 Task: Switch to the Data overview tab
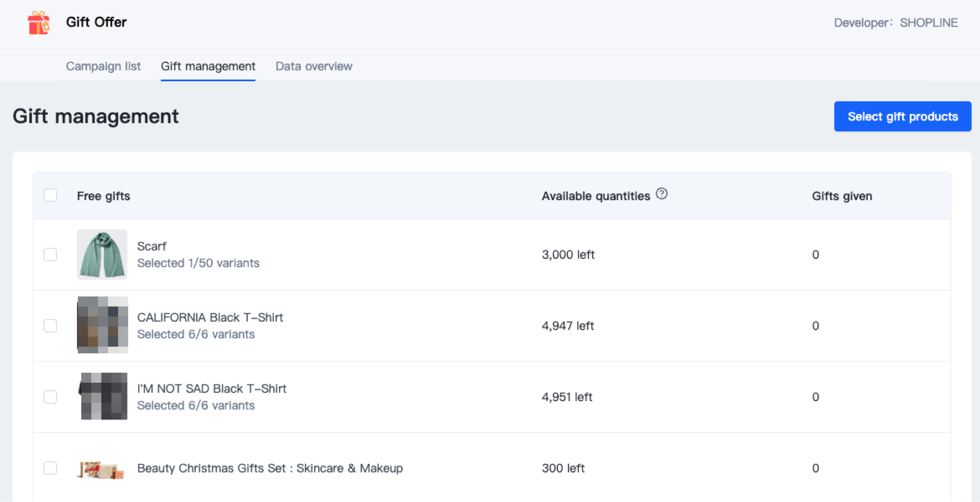(314, 66)
